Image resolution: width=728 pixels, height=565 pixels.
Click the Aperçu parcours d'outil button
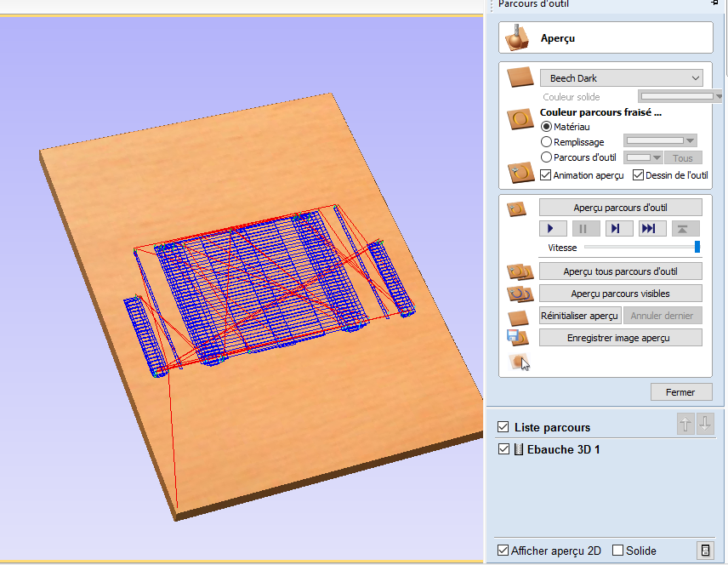[x=620, y=208]
